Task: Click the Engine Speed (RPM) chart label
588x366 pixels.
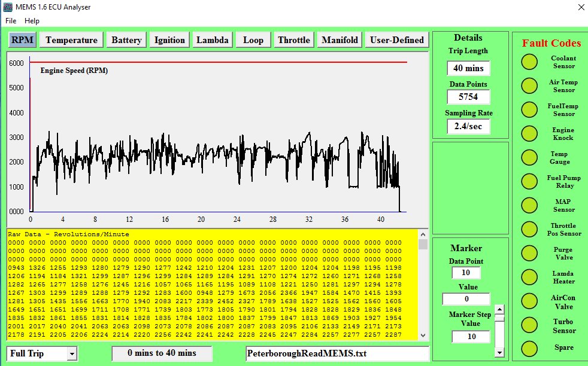Action: [74, 71]
